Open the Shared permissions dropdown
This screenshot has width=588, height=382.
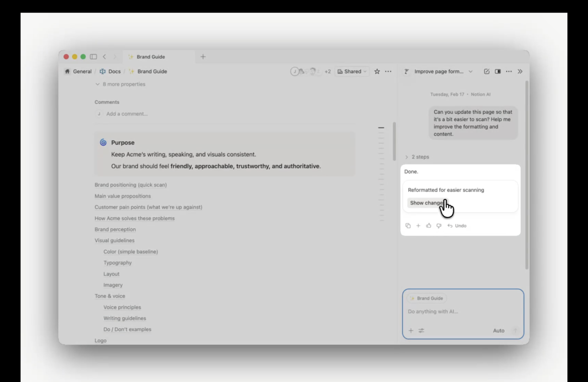pyautogui.click(x=352, y=72)
